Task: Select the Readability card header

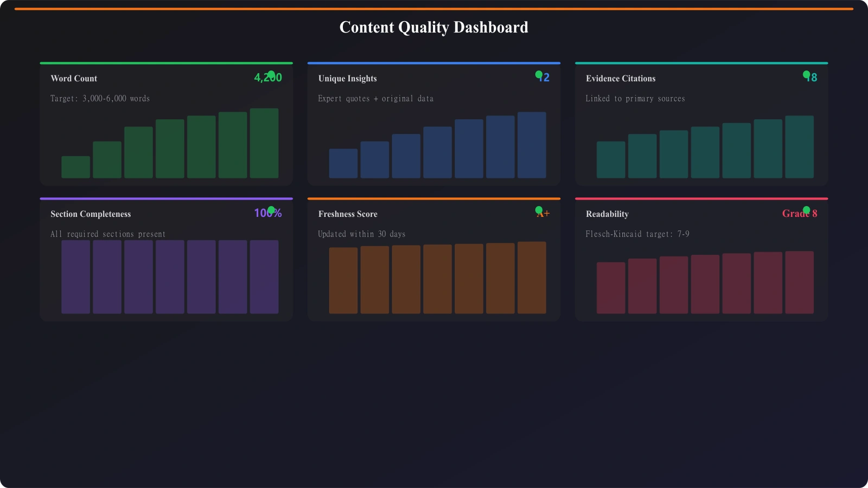Action: point(607,214)
